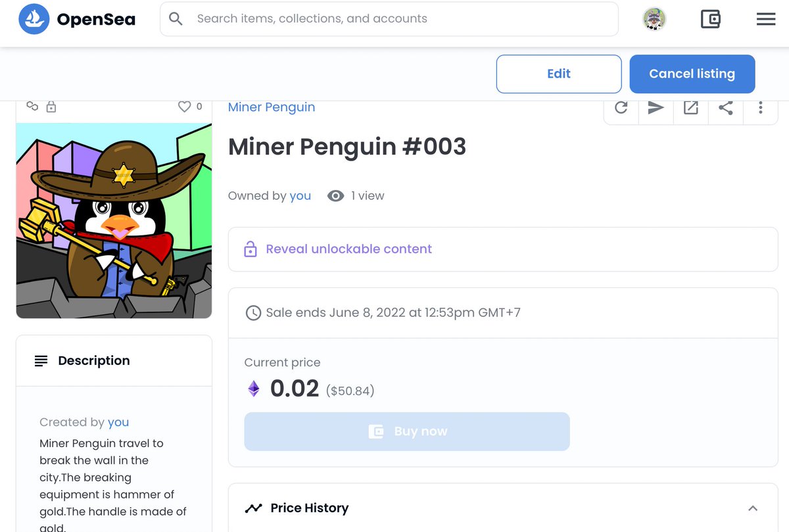Favorite the item with heart icon

click(185, 107)
